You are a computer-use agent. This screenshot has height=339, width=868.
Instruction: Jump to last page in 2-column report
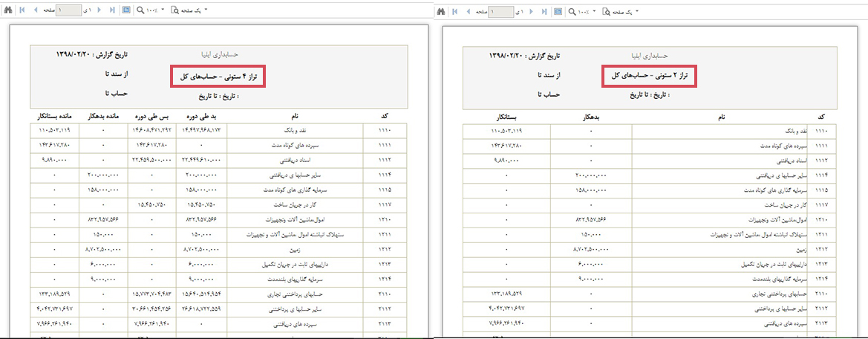pos(545,10)
